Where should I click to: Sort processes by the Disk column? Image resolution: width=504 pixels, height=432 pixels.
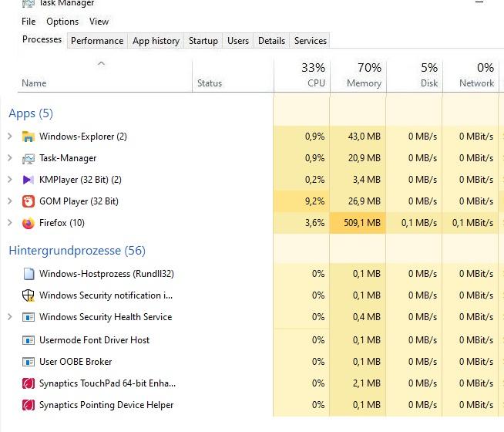pyautogui.click(x=415, y=76)
